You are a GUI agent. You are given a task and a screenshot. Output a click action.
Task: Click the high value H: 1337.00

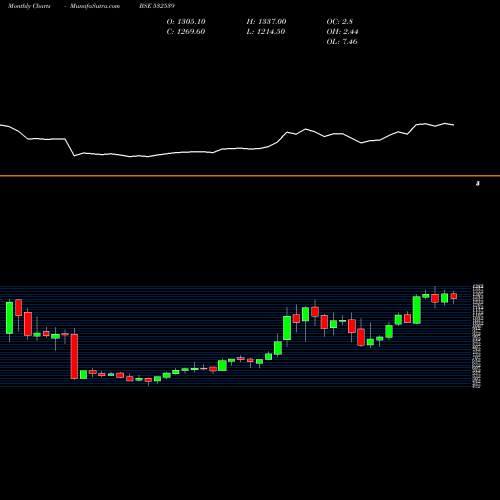coord(266,22)
